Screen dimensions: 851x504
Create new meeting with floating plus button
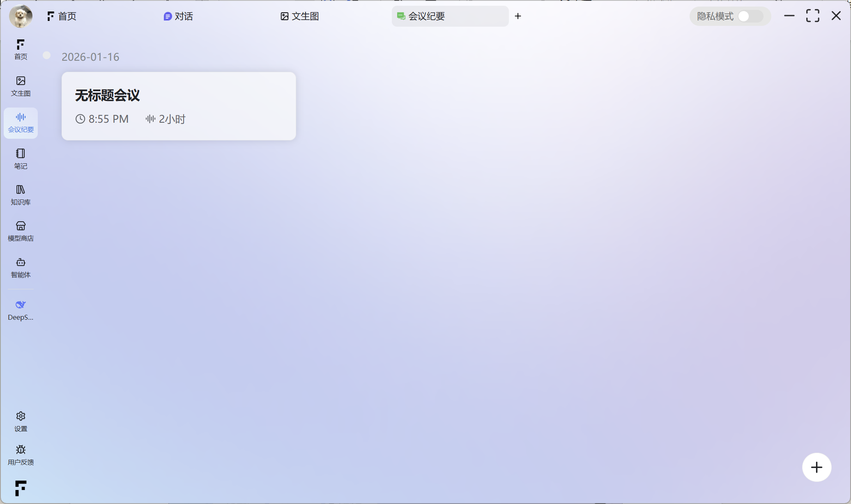[x=816, y=467]
